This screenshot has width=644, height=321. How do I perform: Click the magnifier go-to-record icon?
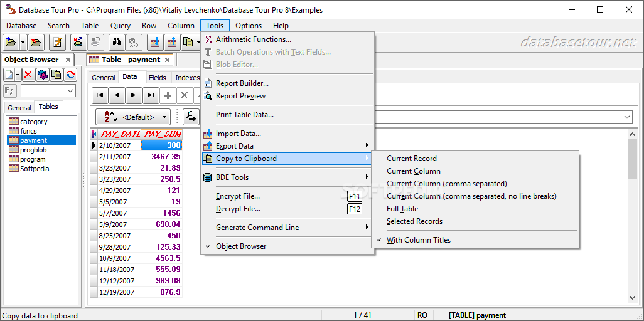(x=191, y=117)
